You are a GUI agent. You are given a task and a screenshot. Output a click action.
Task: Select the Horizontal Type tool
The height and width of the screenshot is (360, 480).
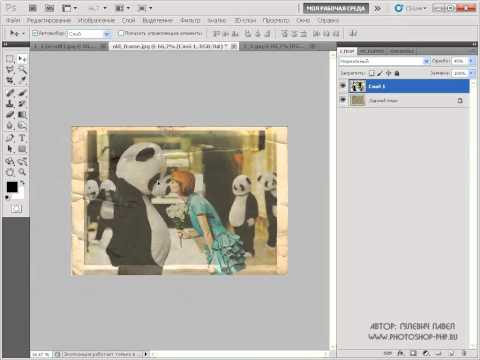[22, 138]
